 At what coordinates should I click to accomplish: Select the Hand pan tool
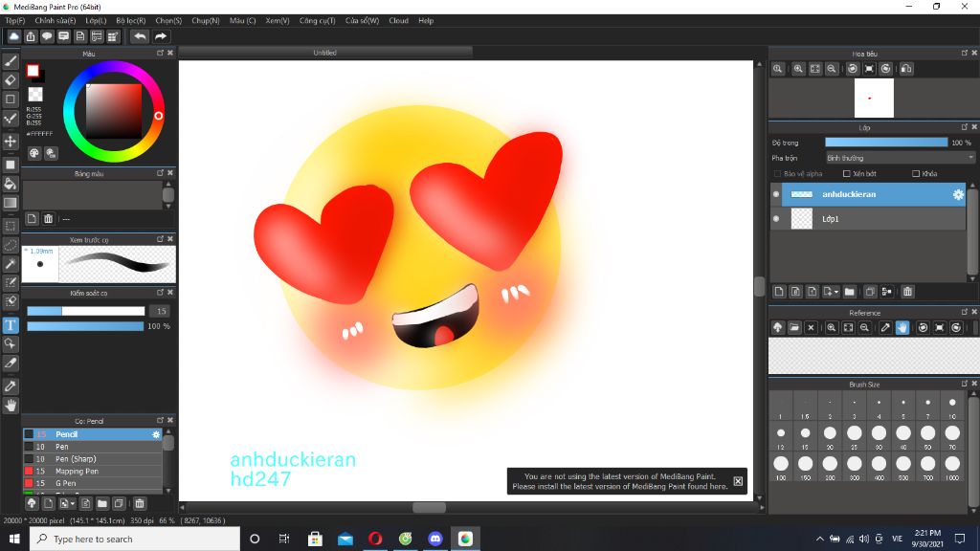pyautogui.click(x=11, y=406)
